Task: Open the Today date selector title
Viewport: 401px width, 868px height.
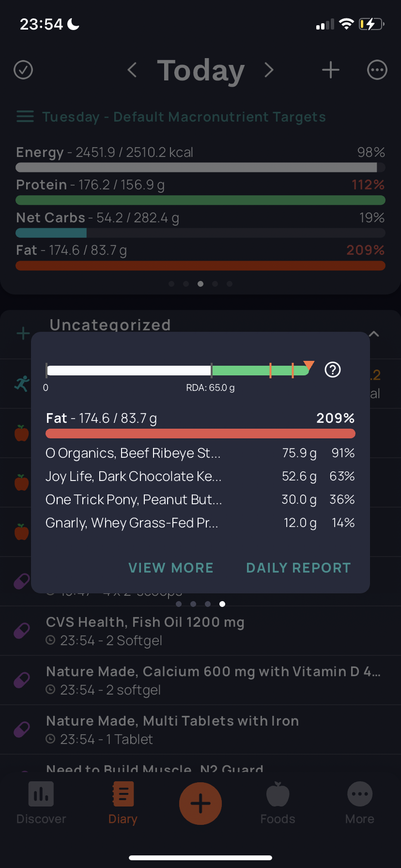Action: (x=200, y=70)
